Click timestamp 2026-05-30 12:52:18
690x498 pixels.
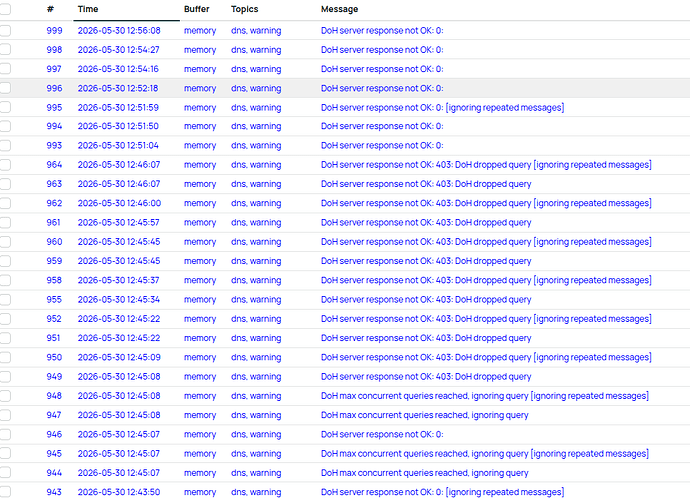coord(118,88)
